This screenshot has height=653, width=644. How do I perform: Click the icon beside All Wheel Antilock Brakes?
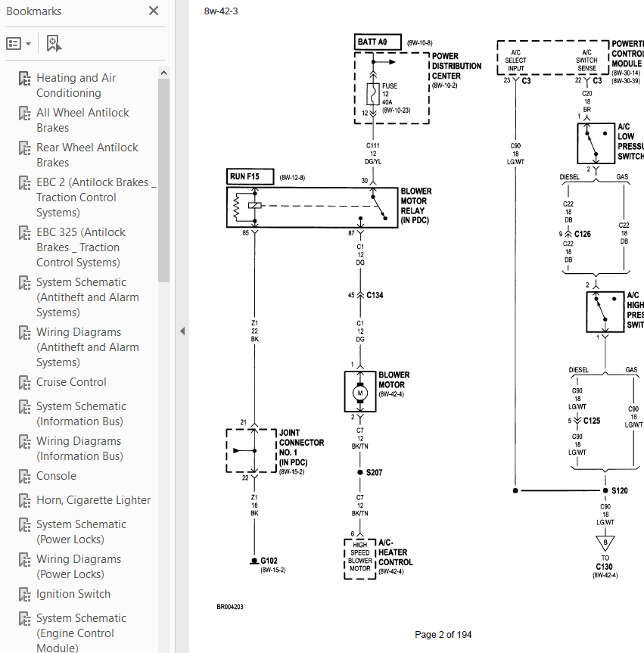pyautogui.click(x=24, y=113)
